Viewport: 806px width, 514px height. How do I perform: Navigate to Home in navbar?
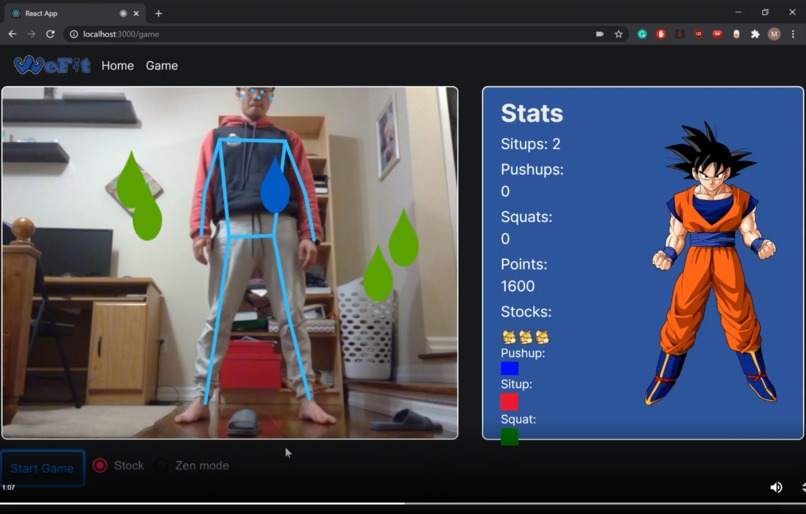117,66
